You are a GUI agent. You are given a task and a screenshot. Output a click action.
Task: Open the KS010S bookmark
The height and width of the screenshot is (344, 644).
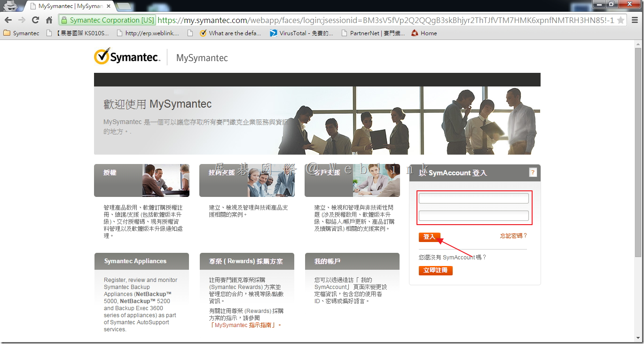click(78, 33)
